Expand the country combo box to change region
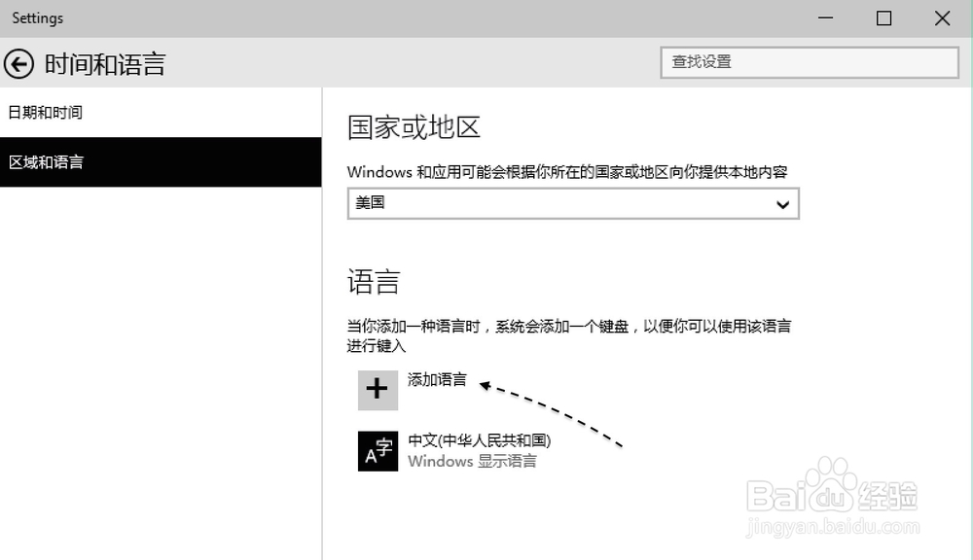 pyautogui.click(x=572, y=203)
